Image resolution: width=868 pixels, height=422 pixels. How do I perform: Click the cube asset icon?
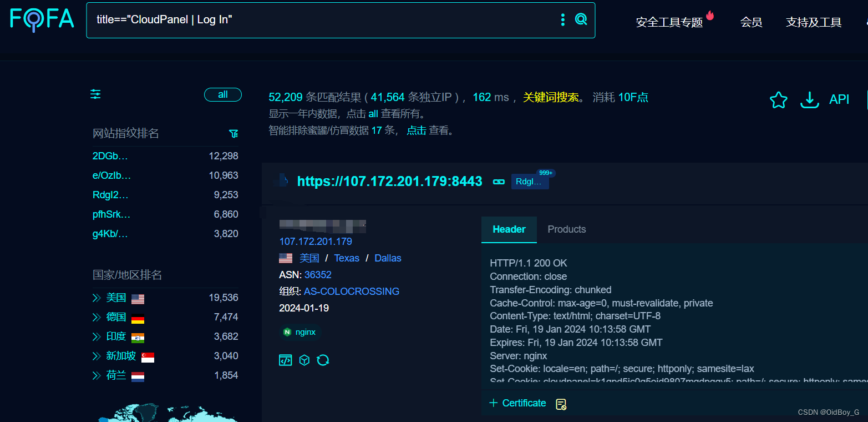click(304, 360)
